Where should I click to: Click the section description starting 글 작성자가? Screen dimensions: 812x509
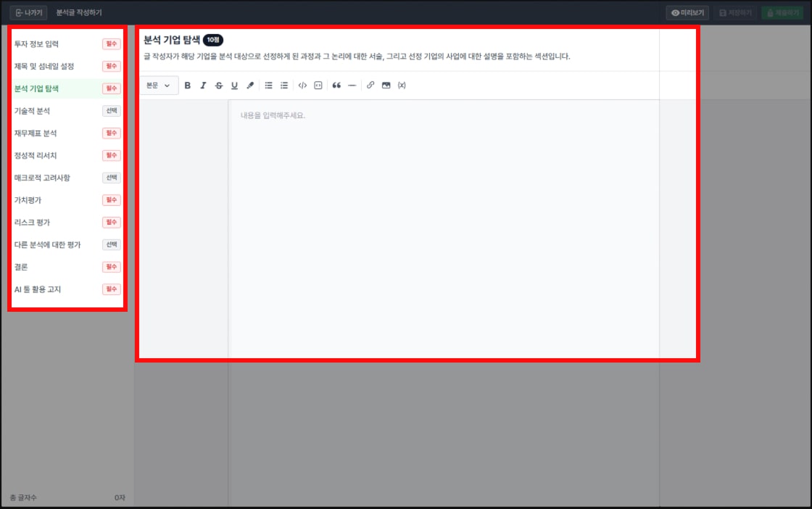[357, 57]
